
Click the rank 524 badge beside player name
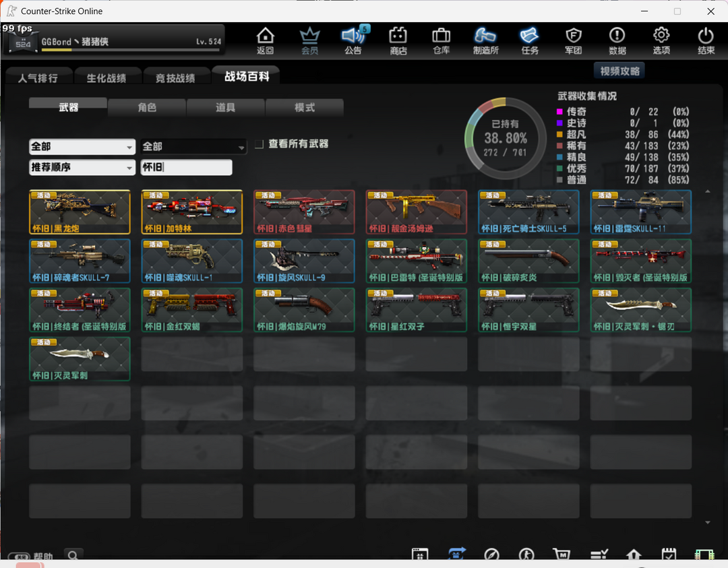coord(23,43)
